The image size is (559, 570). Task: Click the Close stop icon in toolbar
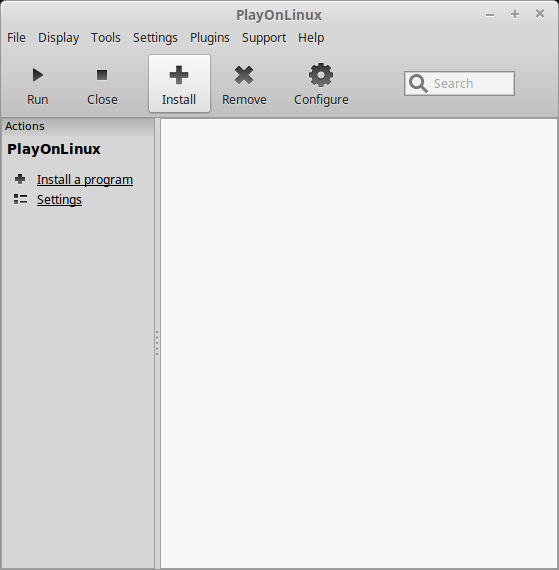102,75
